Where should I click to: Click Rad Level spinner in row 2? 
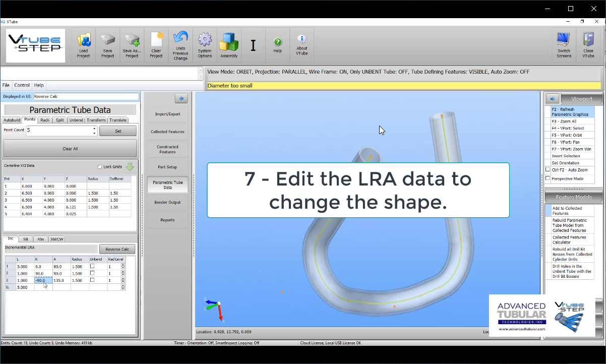(x=123, y=273)
